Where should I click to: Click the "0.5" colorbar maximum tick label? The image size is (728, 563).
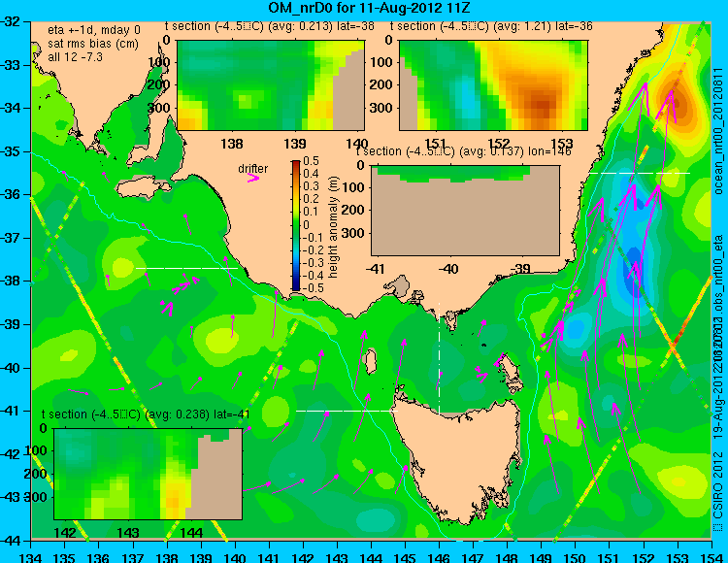tap(311, 161)
